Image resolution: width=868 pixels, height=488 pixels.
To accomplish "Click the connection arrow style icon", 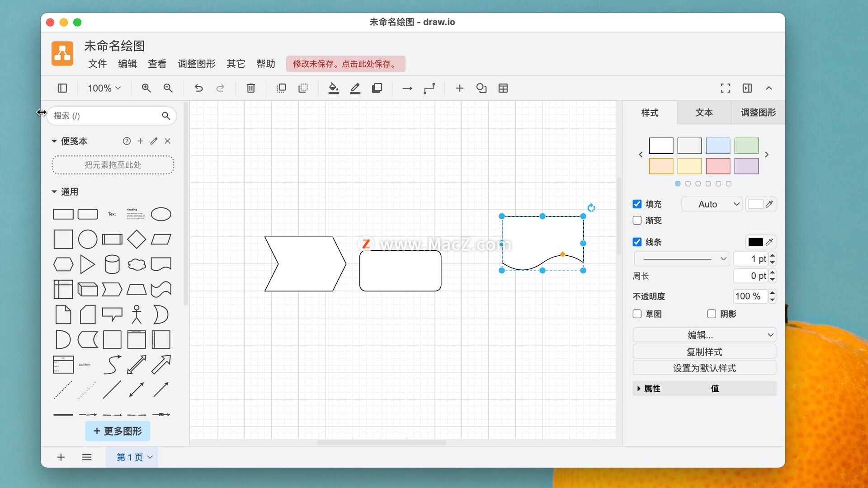I will (x=407, y=88).
